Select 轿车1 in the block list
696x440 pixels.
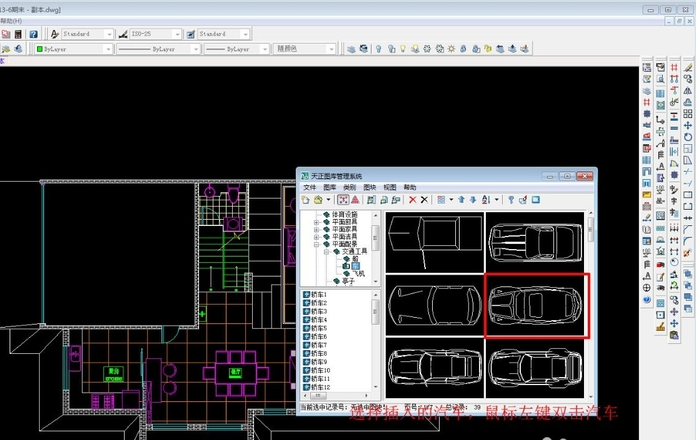tap(319, 294)
